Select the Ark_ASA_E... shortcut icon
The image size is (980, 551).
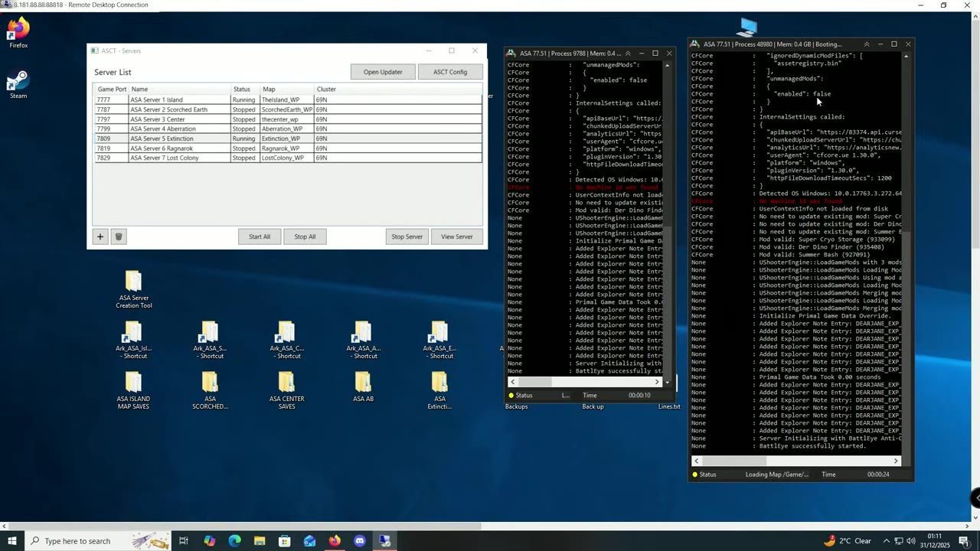pos(439,340)
